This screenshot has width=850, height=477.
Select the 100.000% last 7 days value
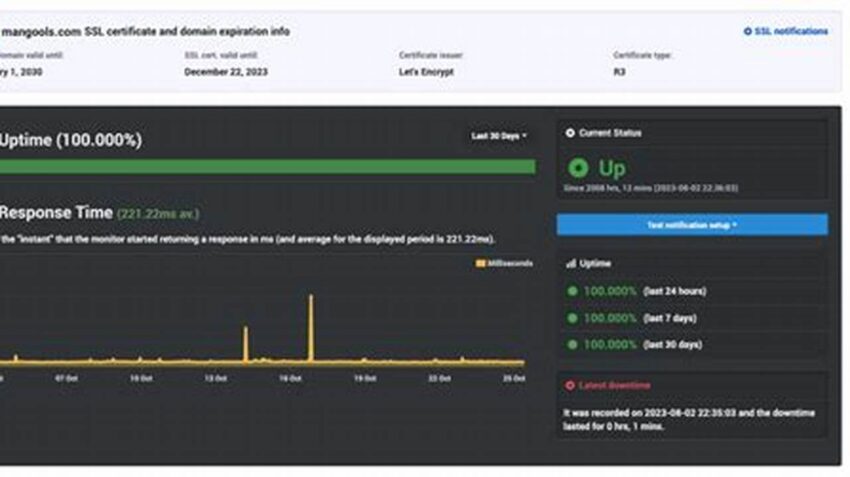coord(610,318)
